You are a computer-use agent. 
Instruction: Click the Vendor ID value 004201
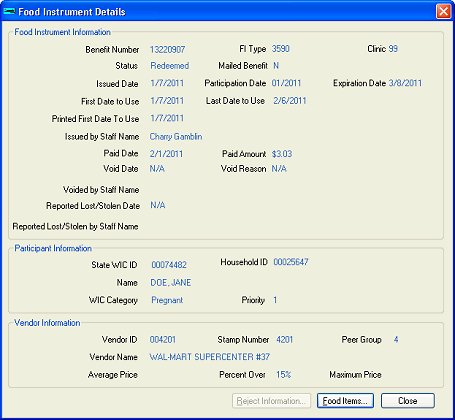(162, 340)
